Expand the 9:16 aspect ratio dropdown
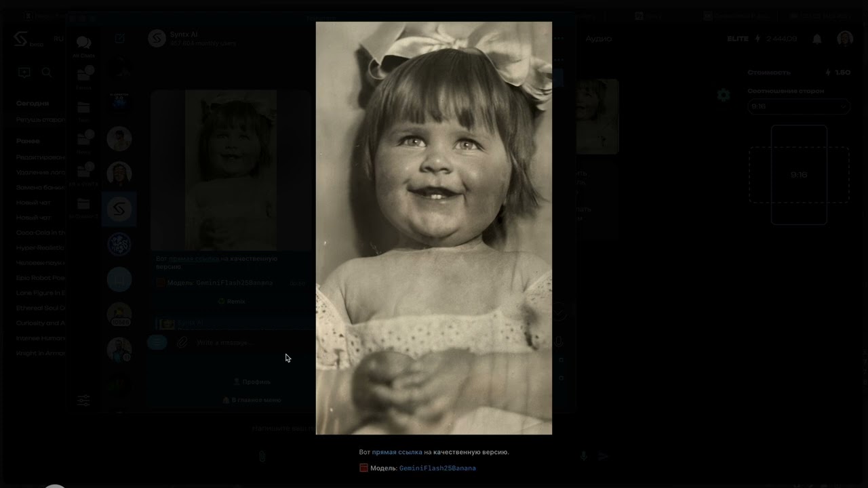Screen dimensions: 868x488 [799, 106]
